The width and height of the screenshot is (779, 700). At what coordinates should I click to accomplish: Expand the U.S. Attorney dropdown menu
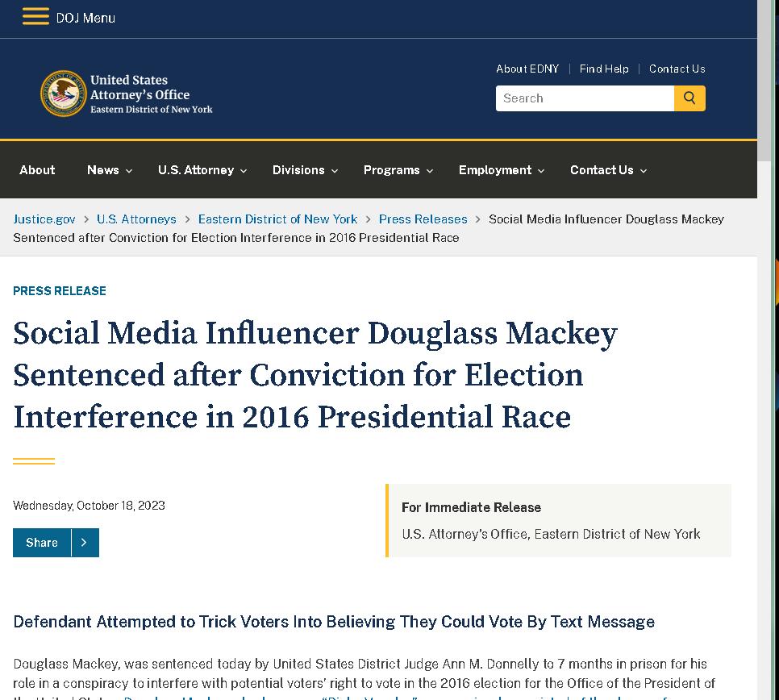[x=202, y=170]
